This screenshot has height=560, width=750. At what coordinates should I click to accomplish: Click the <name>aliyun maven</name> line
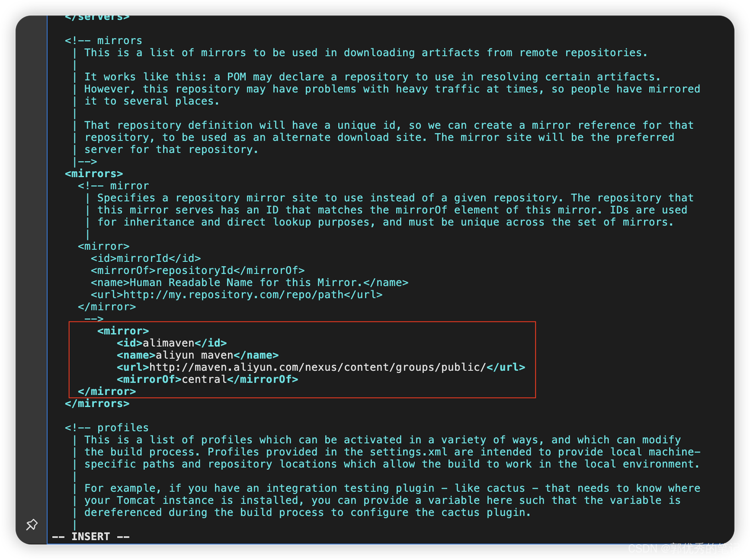[197, 356]
